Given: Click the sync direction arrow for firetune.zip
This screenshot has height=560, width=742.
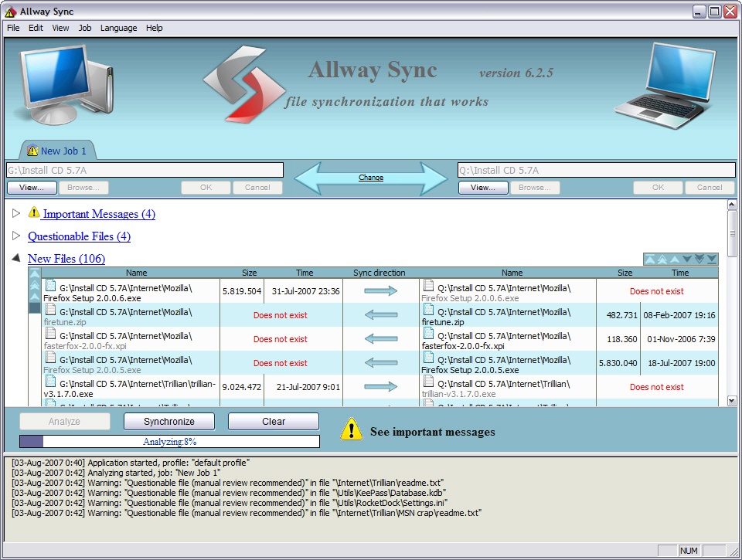Looking at the screenshot, I should tap(380, 315).
